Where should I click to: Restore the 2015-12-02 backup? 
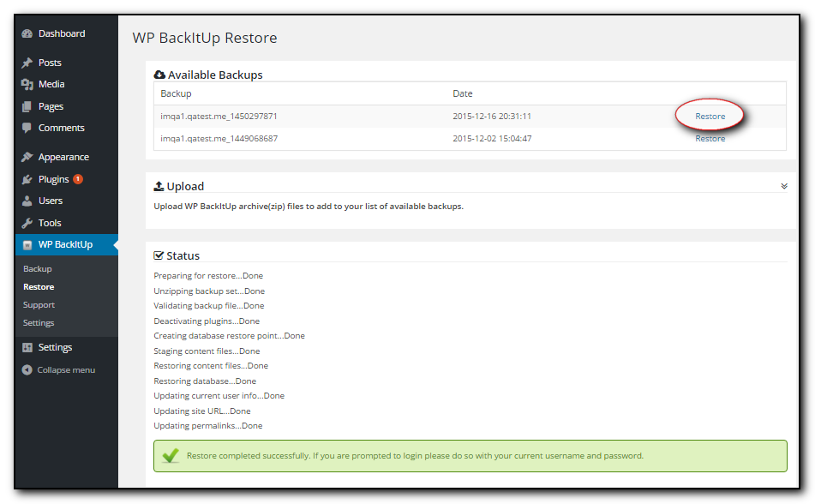tap(710, 139)
